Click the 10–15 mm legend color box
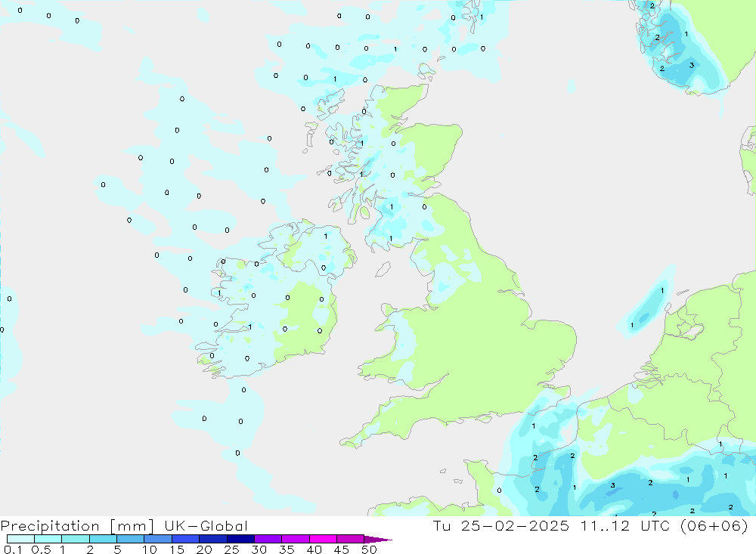Screen dimensions: 756x554 click(158, 539)
